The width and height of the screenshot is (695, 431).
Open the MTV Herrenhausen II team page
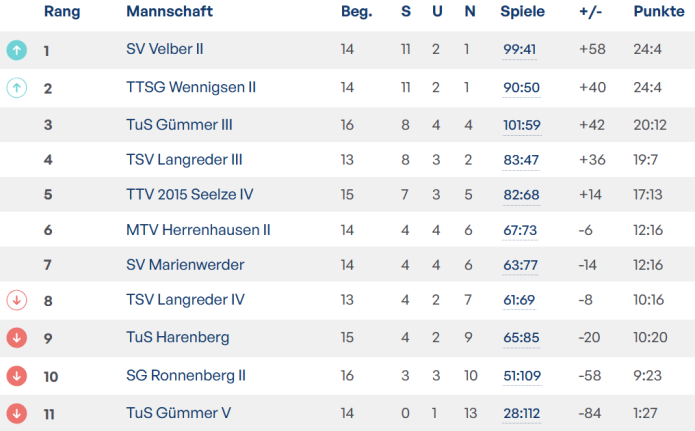tap(198, 230)
